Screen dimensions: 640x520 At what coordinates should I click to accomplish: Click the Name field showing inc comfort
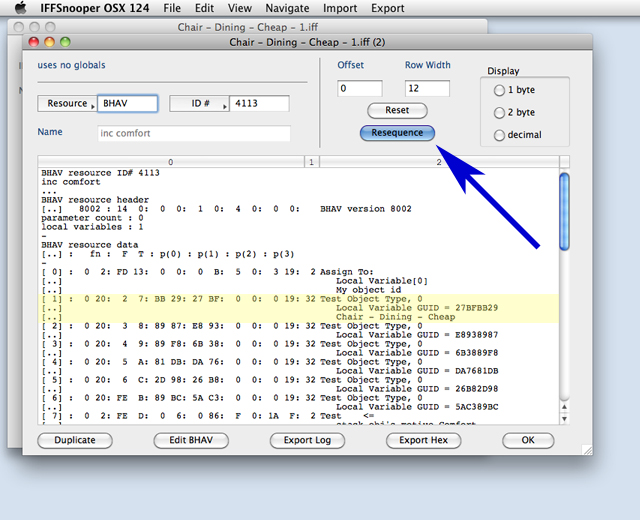pyautogui.click(x=194, y=133)
